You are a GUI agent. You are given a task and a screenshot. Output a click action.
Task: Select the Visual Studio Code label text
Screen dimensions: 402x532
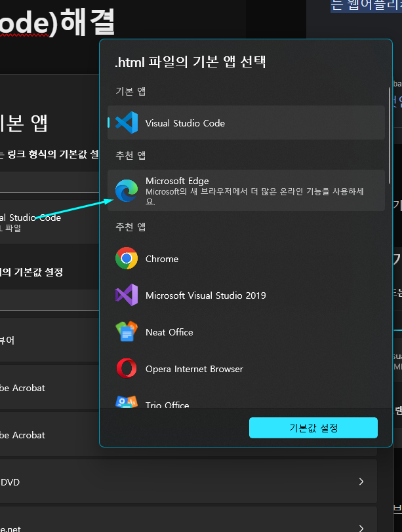click(185, 123)
